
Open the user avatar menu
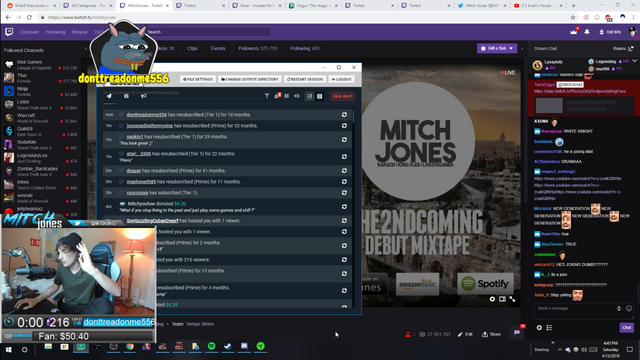coord(632,32)
